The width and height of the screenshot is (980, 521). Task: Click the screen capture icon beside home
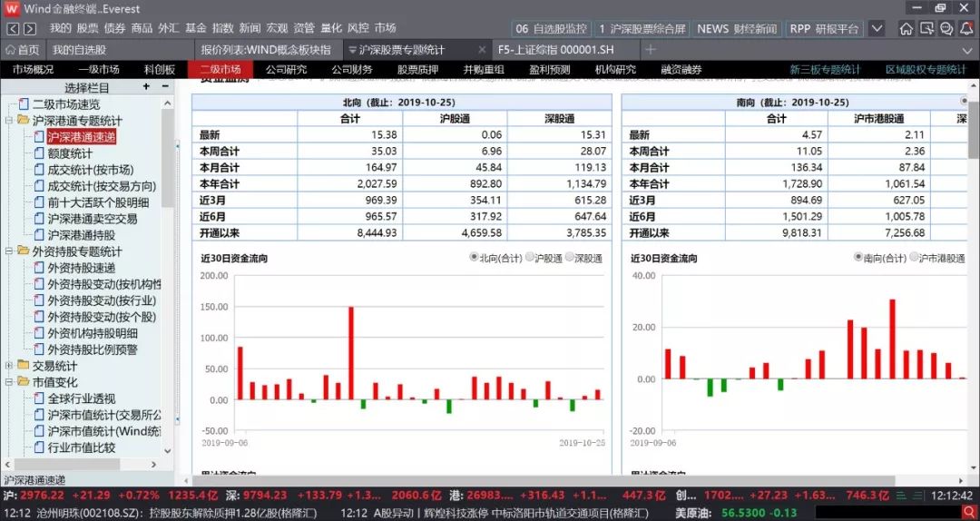(926, 29)
